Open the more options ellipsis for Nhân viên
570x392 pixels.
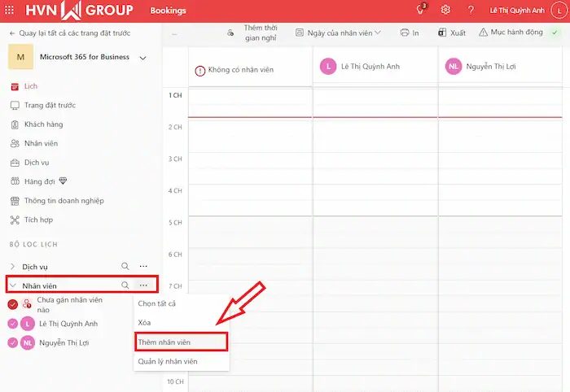click(143, 285)
